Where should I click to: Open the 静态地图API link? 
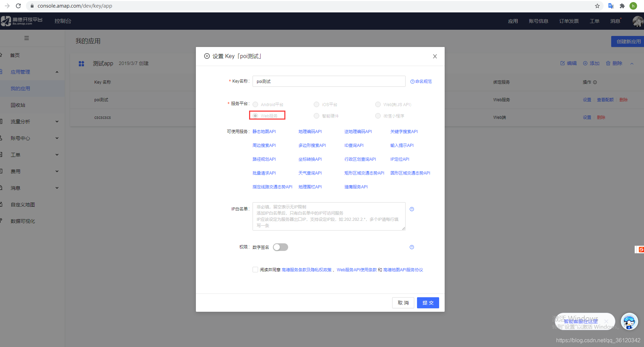[x=264, y=132]
